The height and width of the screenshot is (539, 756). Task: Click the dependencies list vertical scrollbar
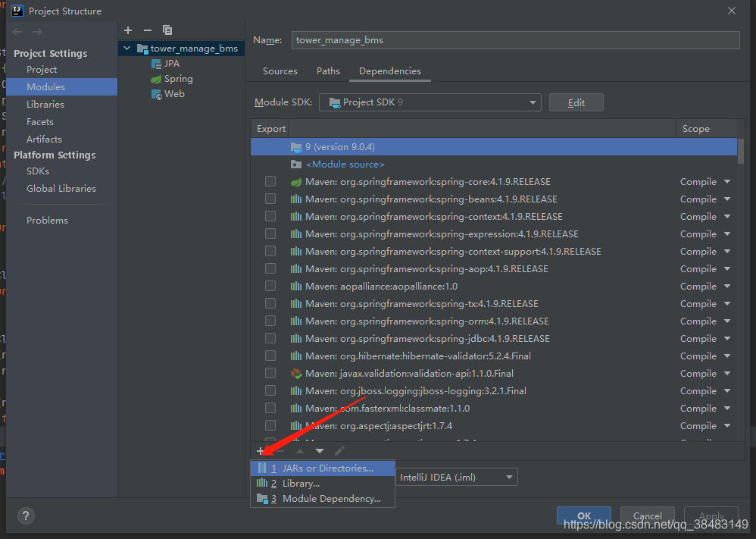click(741, 151)
